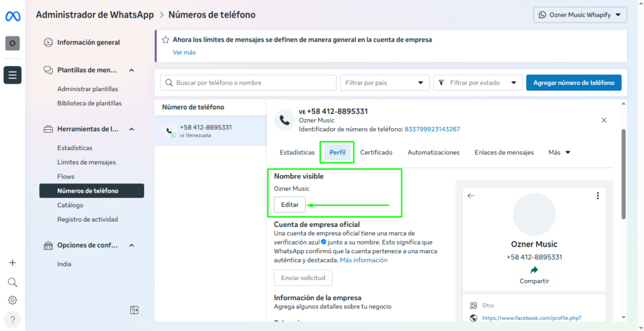644x331 pixels.
Task: Click the phone or name search field
Action: tap(248, 82)
